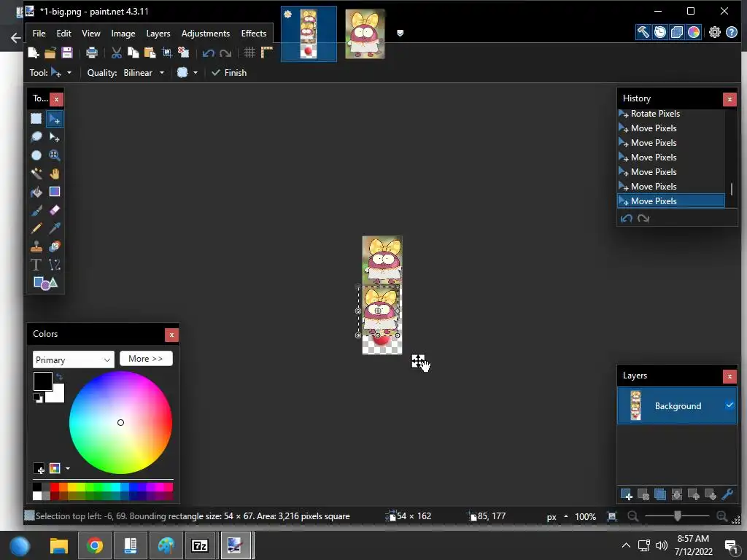
Task: Click the zoom slider handle
Action: [x=677, y=516]
